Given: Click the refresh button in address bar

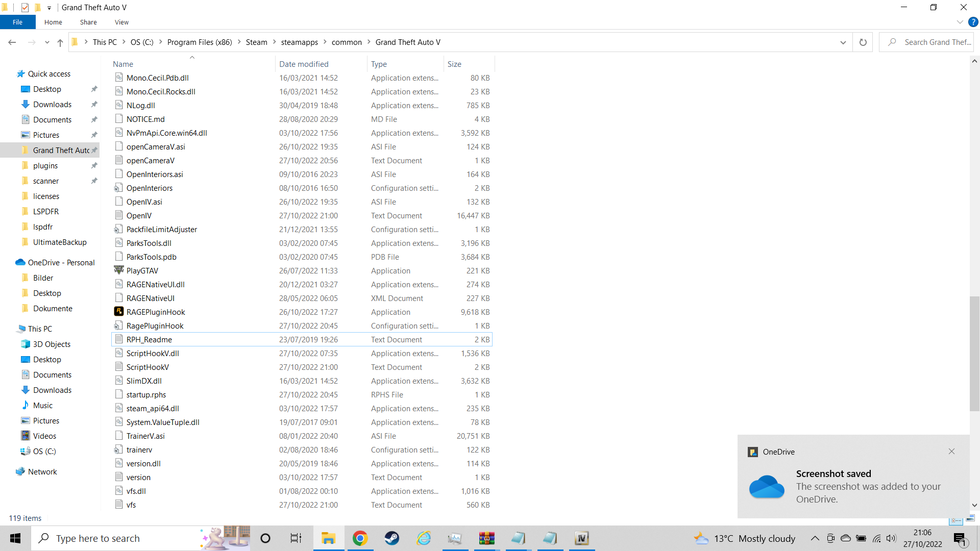Looking at the screenshot, I should 863,42.
